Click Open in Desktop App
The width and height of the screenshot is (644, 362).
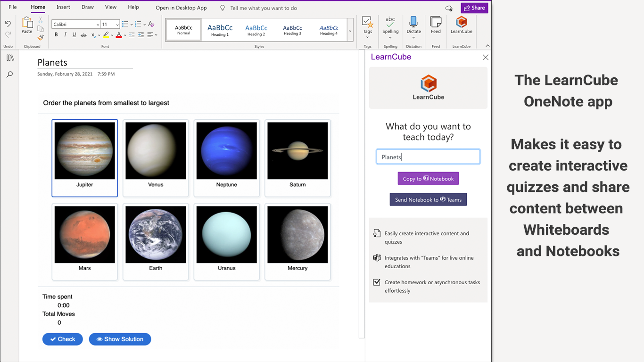click(181, 8)
